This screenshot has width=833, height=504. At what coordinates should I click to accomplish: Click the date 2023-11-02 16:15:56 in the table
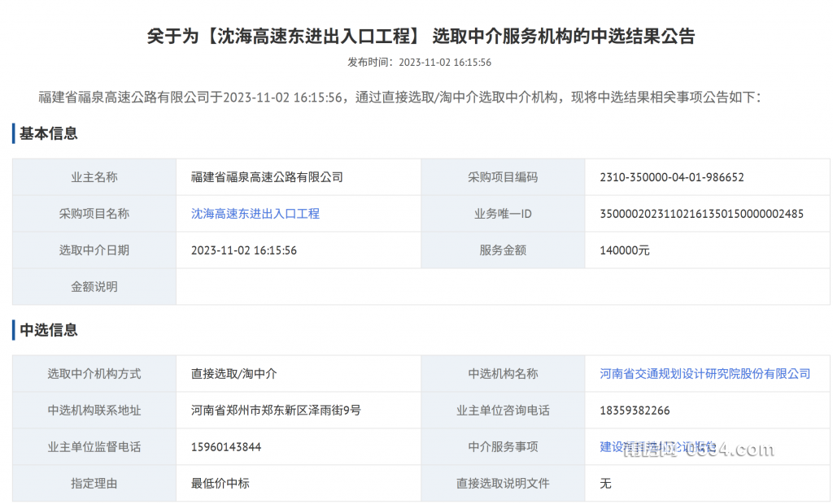click(244, 250)
